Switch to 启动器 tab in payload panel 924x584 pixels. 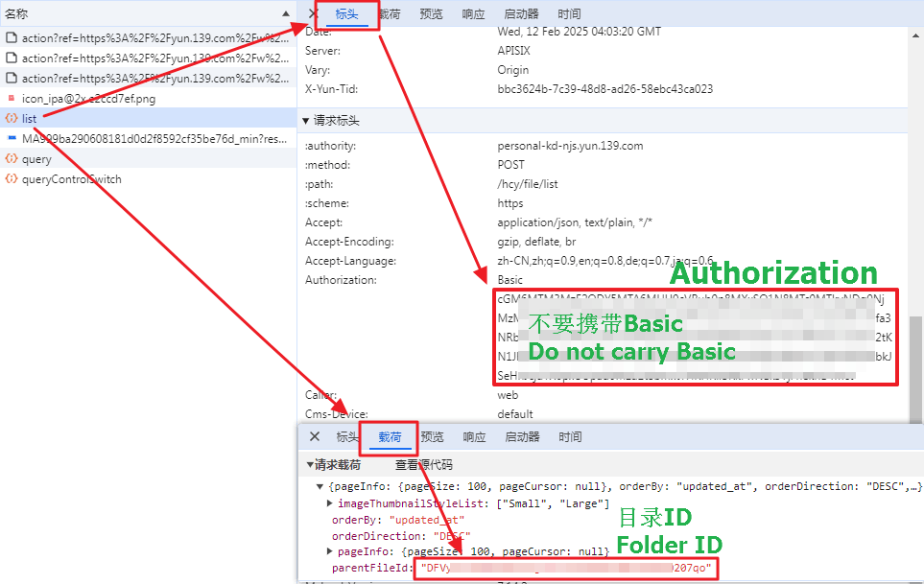tap(522, 436)
